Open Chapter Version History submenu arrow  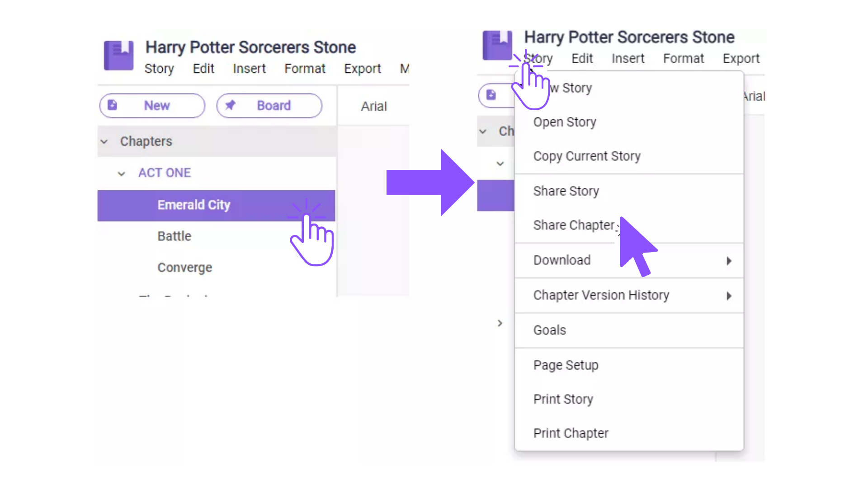coord(729,296)
